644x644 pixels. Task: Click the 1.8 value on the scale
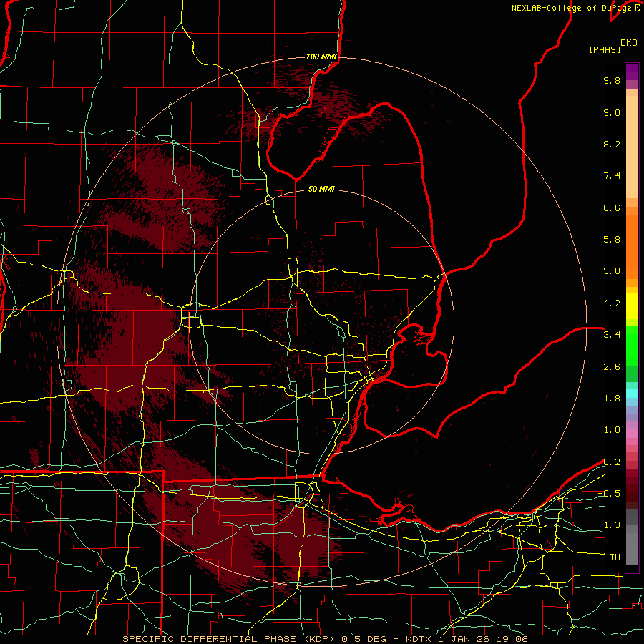click(x=612, y=399)
